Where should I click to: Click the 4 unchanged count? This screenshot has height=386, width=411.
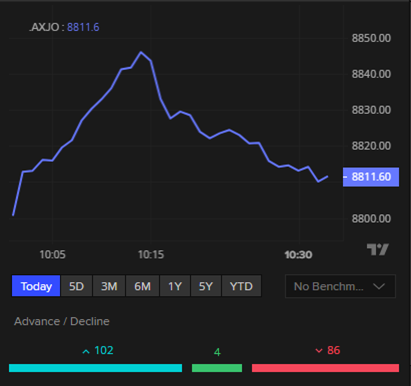217,352
